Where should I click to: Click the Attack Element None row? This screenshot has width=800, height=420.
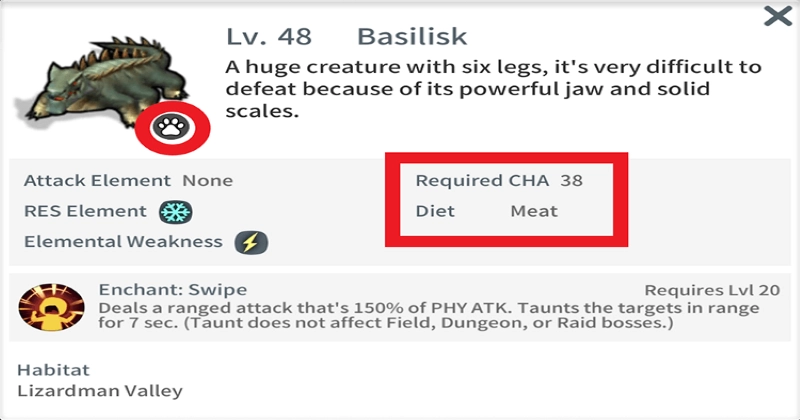point(128,181)
